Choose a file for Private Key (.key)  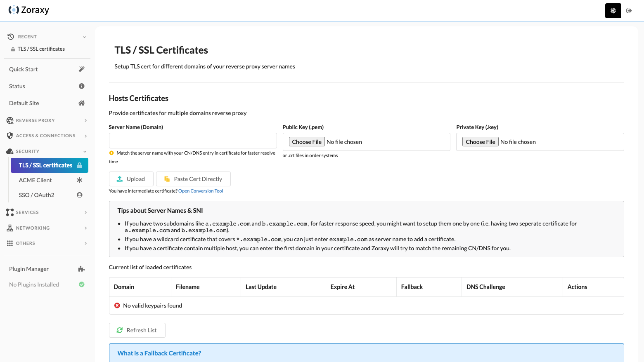(x=481, y=142)
